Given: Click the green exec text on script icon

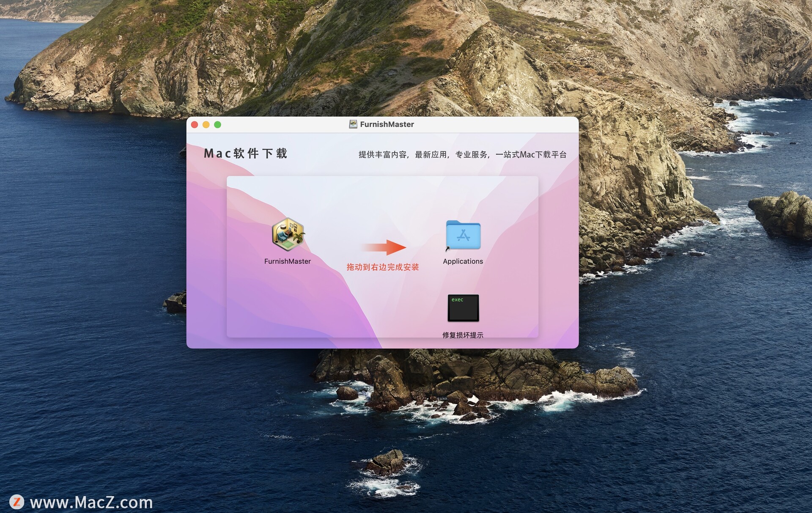Looking at the screenshot, I should (457, 300).
